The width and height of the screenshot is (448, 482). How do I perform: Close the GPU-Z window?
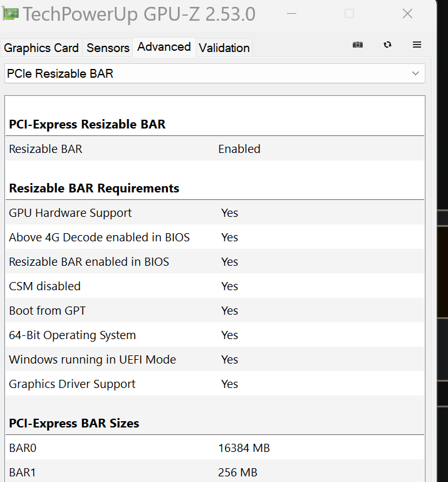[407, 14]
